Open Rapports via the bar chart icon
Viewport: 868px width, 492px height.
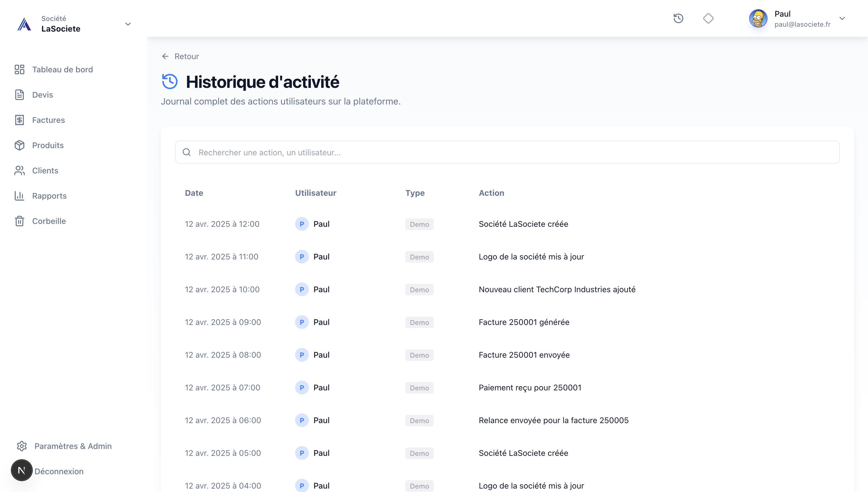coord(19,196)
